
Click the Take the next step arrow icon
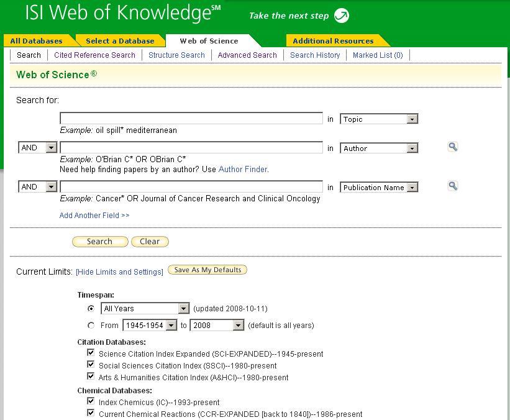342,16
